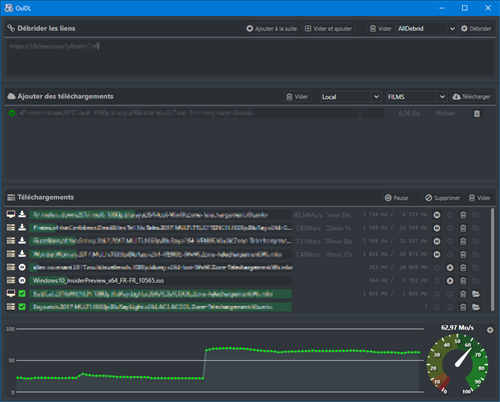Click green checkmark of last download row
Viewport: 500px width, 402px height.
point(22,307)
